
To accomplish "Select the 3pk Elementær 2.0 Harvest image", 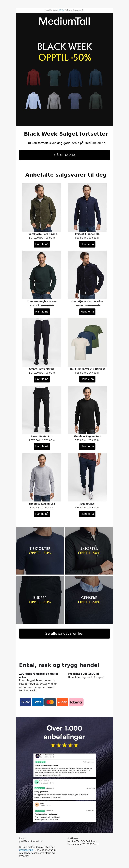I will 87,342.
